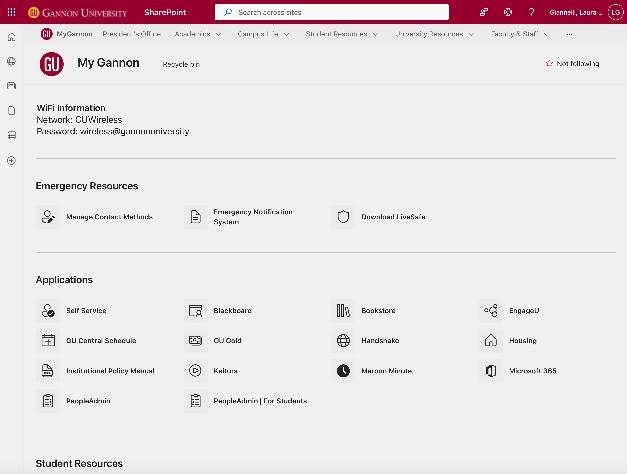Screen dimensions: 627x474
Task: Click the Emergency Notification document icon
Action: coord(196,217)
